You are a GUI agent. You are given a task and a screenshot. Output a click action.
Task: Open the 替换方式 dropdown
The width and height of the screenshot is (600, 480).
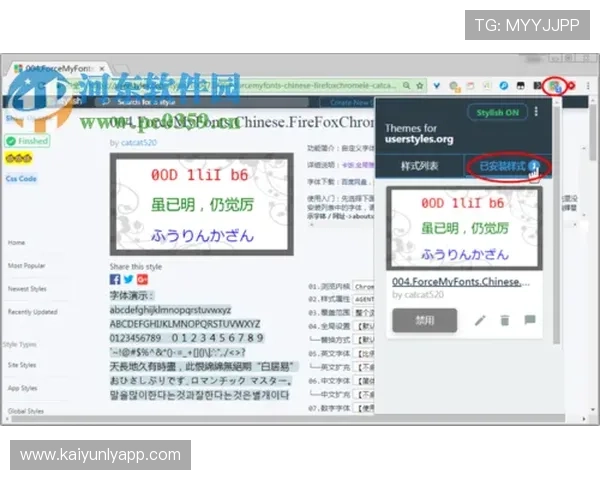[363, 340]
